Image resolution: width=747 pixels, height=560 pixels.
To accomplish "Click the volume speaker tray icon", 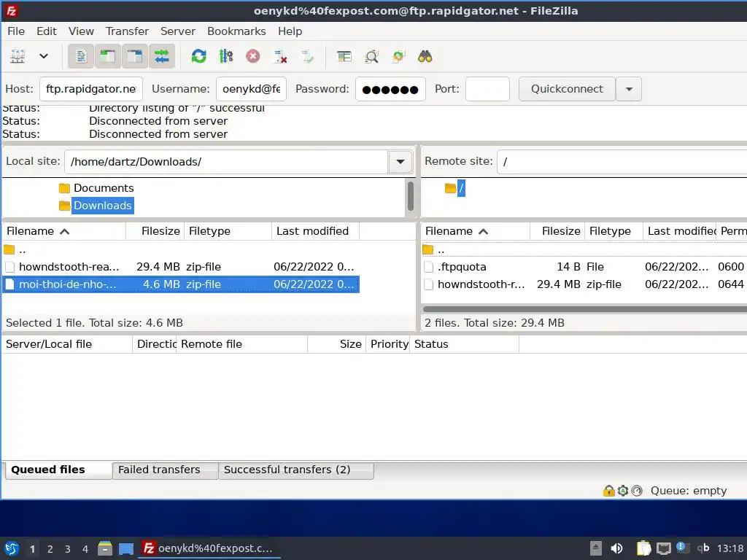I will tap(616, 548).
